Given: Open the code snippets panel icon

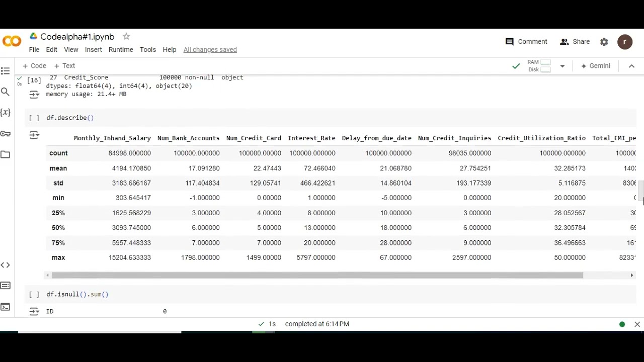Looking at the screenshot, I should pyautogui.click(x=6, y=265).
